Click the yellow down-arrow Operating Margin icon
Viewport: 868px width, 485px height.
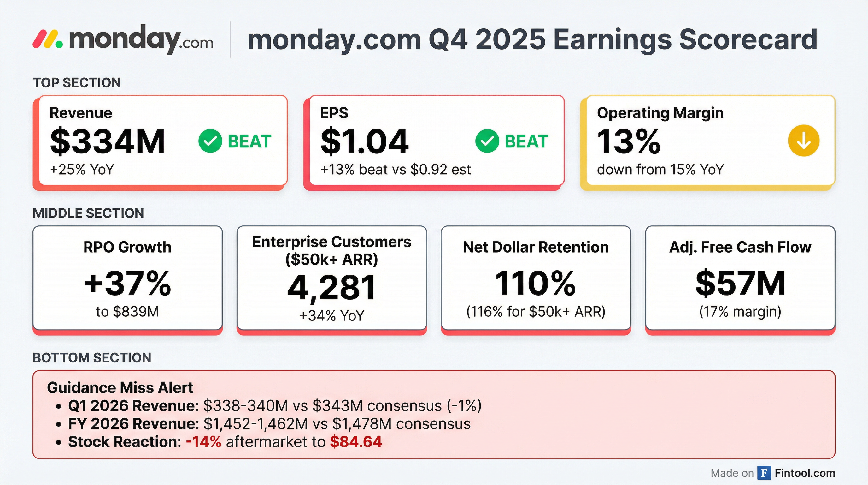pos(803,141)
